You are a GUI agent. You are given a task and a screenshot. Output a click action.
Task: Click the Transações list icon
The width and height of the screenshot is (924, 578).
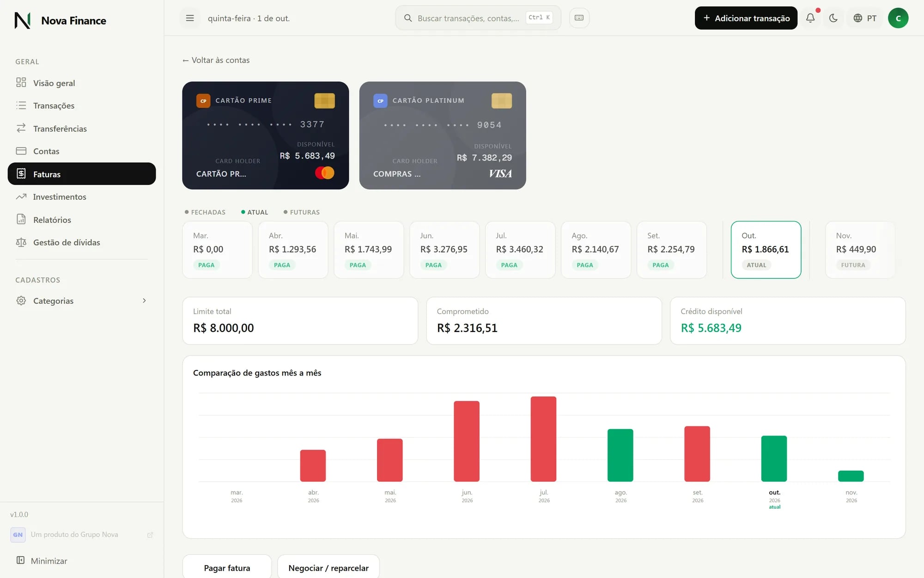(21, 105)
